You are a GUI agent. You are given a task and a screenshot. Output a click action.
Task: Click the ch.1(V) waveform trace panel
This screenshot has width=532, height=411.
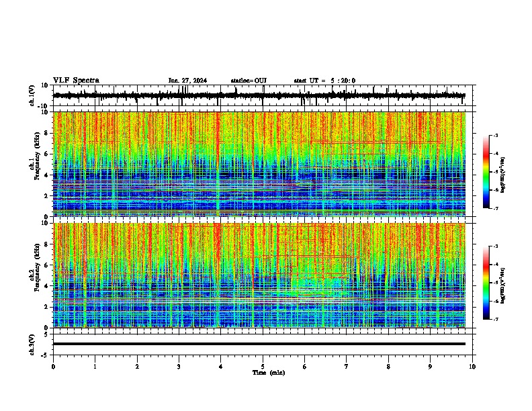pos(264,95)
